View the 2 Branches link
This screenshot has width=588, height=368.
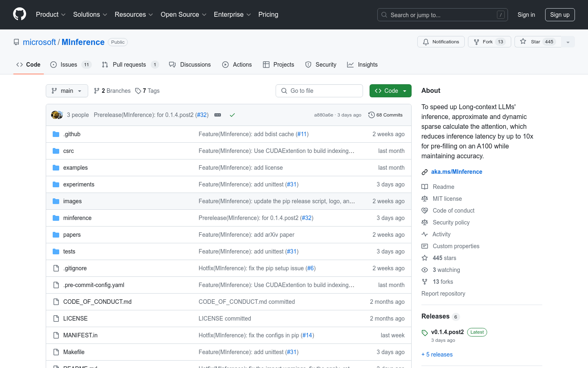click(112, 91)
